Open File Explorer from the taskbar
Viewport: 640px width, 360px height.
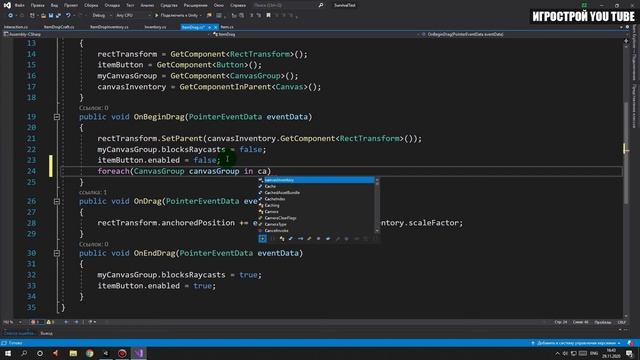(x=73, y=353)
